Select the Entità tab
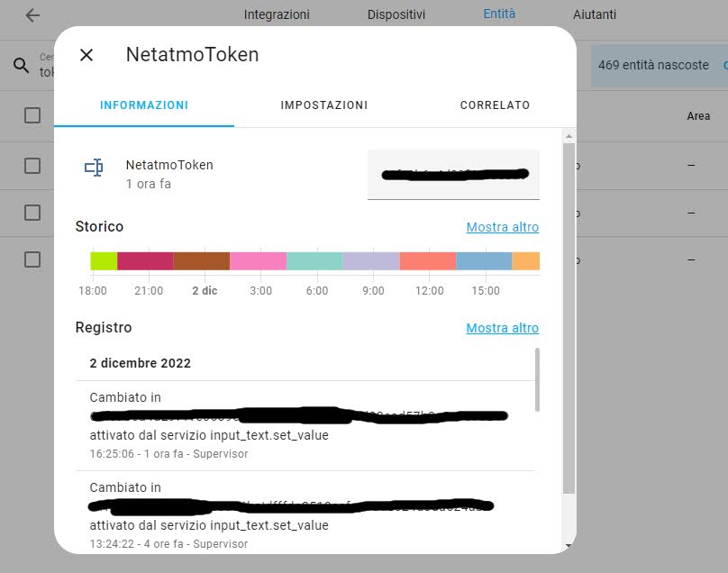The width and height of the screenshot is (728, 573). click(499, 14)
